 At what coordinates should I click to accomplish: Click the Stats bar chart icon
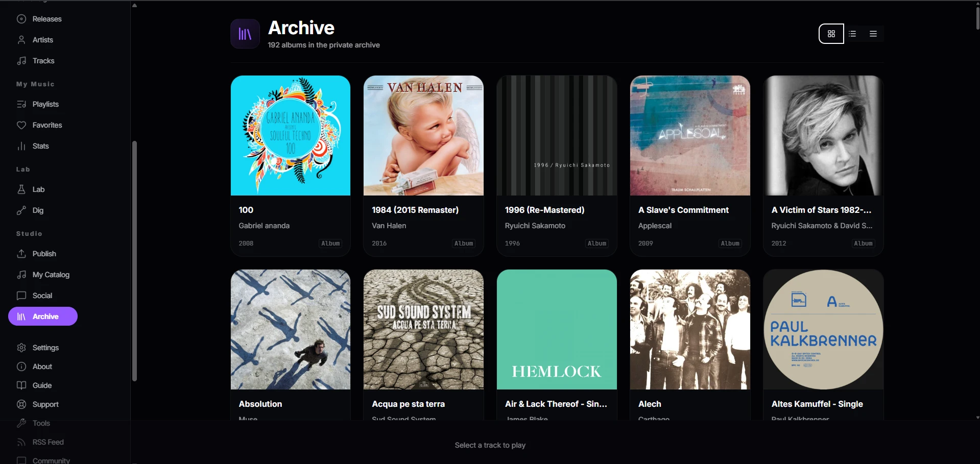coord(21,146)
